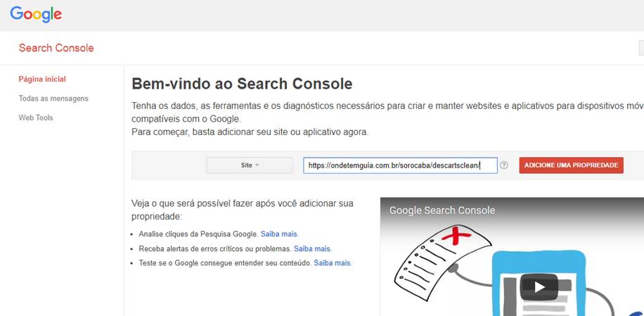The height and width of the screenshot is (316, 644).
Task: Click ADICIONE UMA PROPRIEDADE button
Action: 572,165
